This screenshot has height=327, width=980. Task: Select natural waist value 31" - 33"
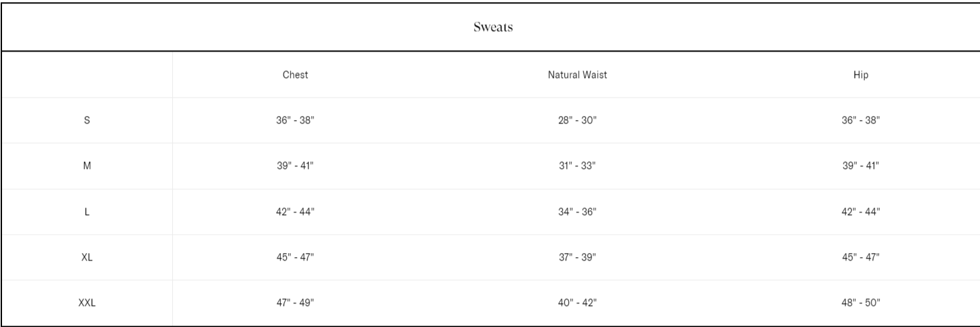[x=577, y=166]
